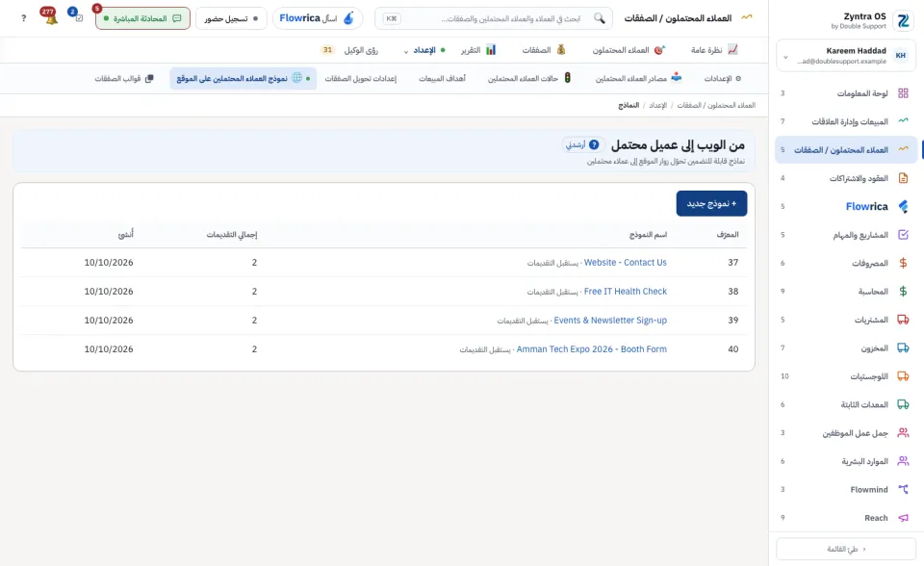This screenshot has width=924, height=566.
Task: Open Expenses dollar icon in sidebar
Action: tap(903, 263)
